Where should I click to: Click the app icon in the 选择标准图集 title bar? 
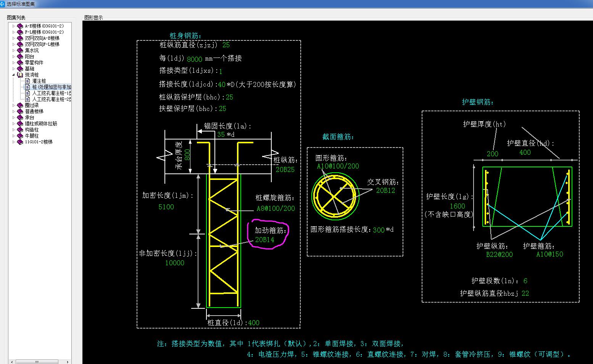[2, 3]
